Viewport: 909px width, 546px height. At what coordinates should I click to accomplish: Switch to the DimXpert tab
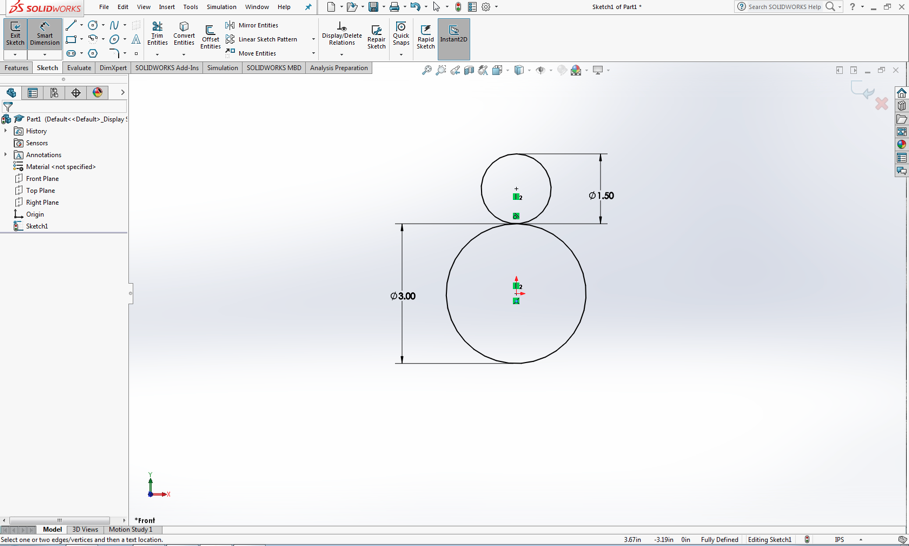tap(113, 68)
